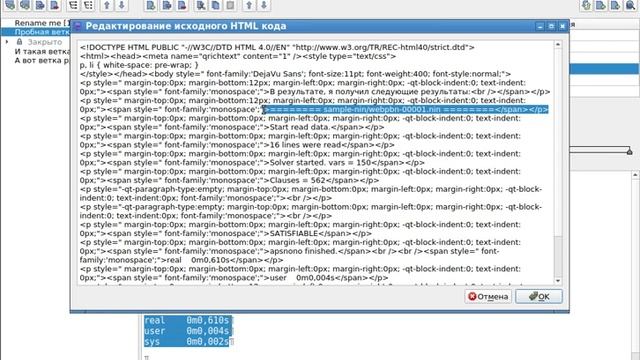Select the 'А вот ветка' tree branch

(x=42, y=60)
